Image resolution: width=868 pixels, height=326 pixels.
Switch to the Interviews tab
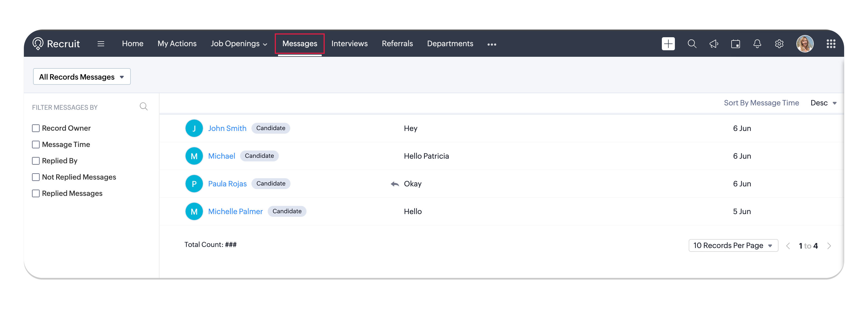click(x=349, y=44)
